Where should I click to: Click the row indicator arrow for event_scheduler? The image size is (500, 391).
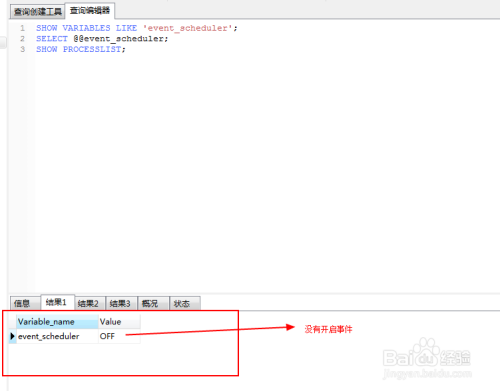tap(13, 336)
